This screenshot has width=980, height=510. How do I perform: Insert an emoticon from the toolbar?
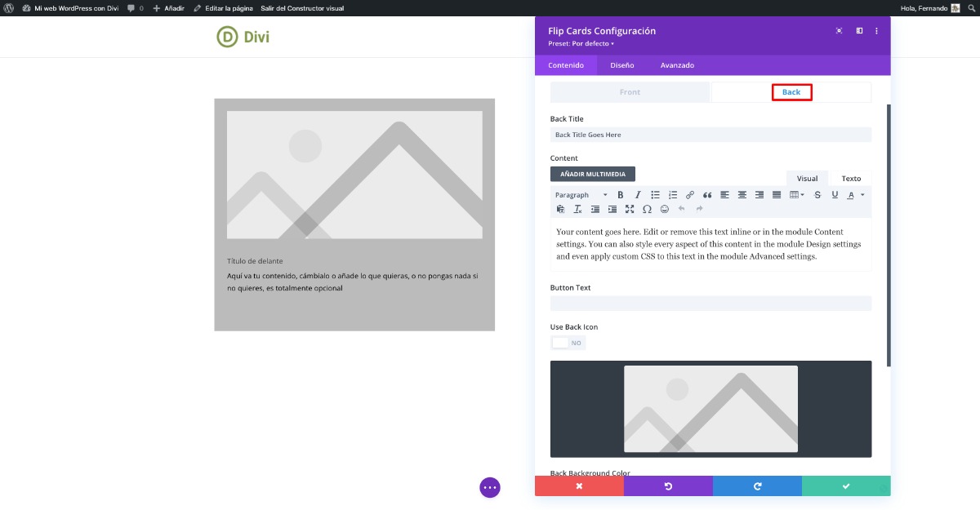[x=664, y=210]
